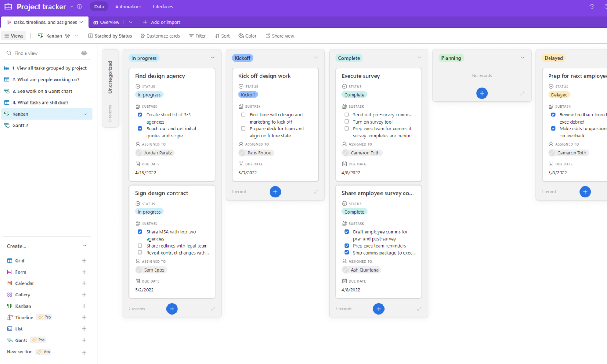Switch to the Interfaces tab
Viewport: 607px width, 364px height.
pos(162,6)
